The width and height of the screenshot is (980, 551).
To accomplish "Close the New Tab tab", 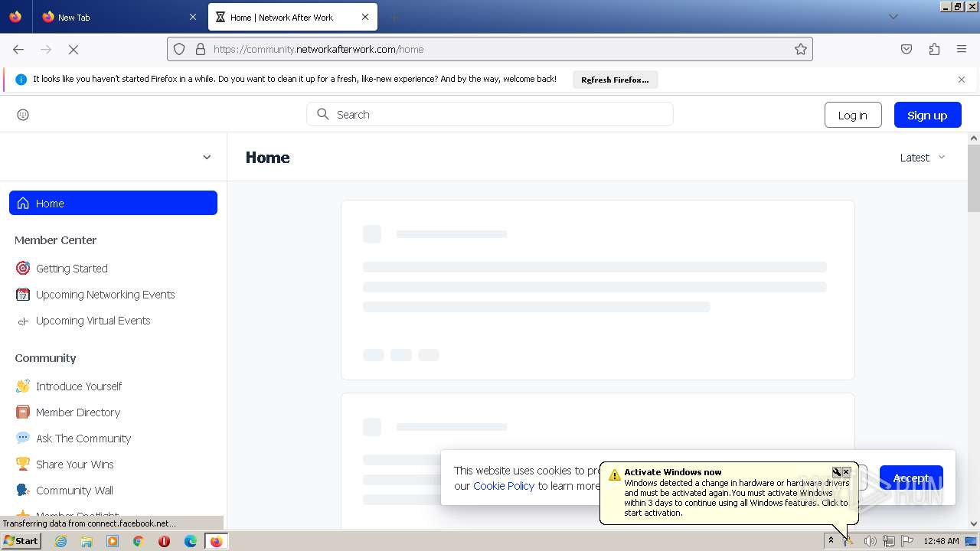I will click(192, 17).
